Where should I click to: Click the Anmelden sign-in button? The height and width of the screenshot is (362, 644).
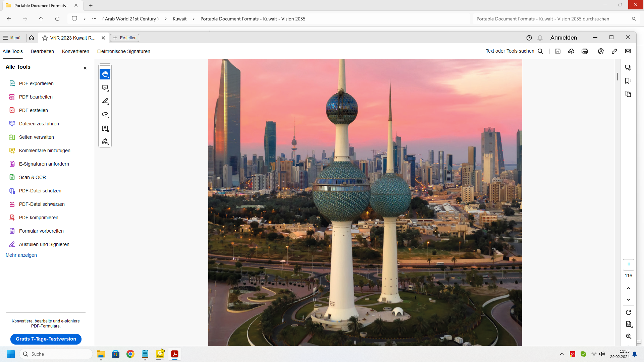563,38
